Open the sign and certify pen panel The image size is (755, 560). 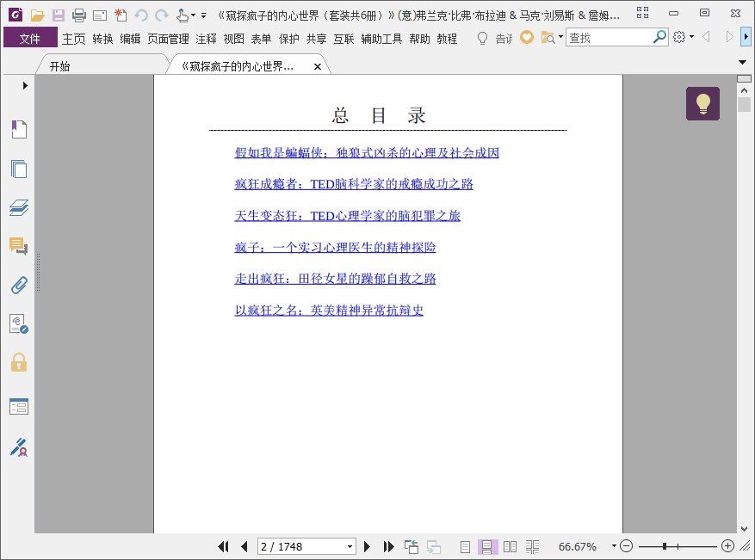[19, 447]
